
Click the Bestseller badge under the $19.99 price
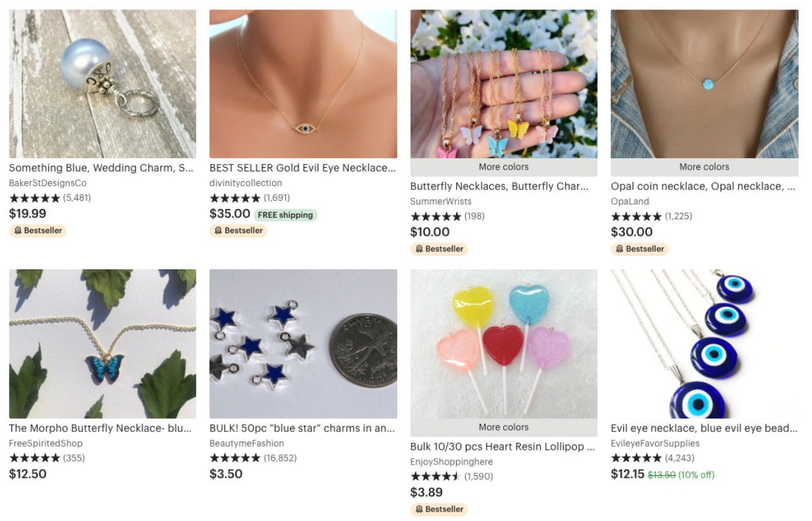click(37, 231)
